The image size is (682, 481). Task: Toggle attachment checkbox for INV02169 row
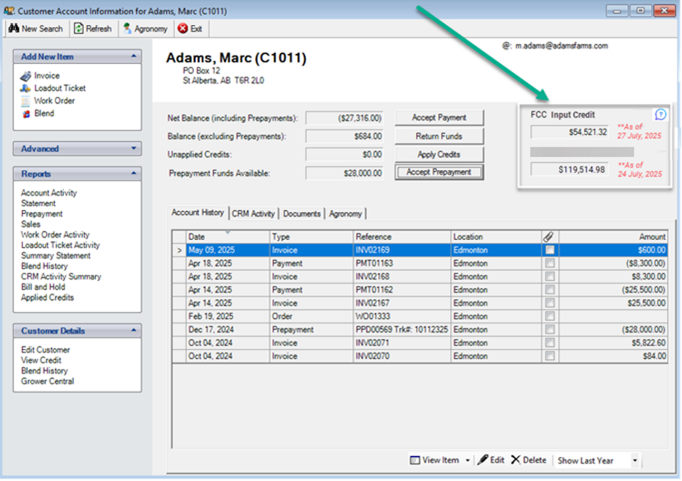tap(550, 250)
